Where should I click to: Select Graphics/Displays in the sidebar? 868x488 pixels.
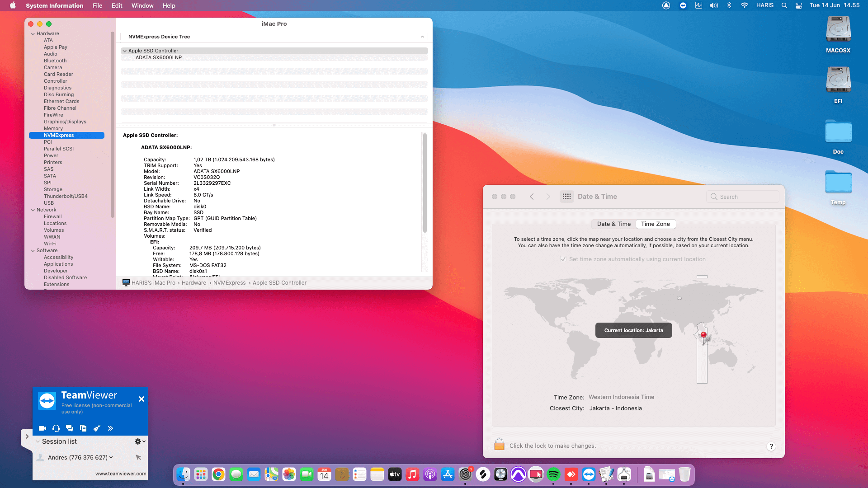pyautogui.click(x=65, y=122)
